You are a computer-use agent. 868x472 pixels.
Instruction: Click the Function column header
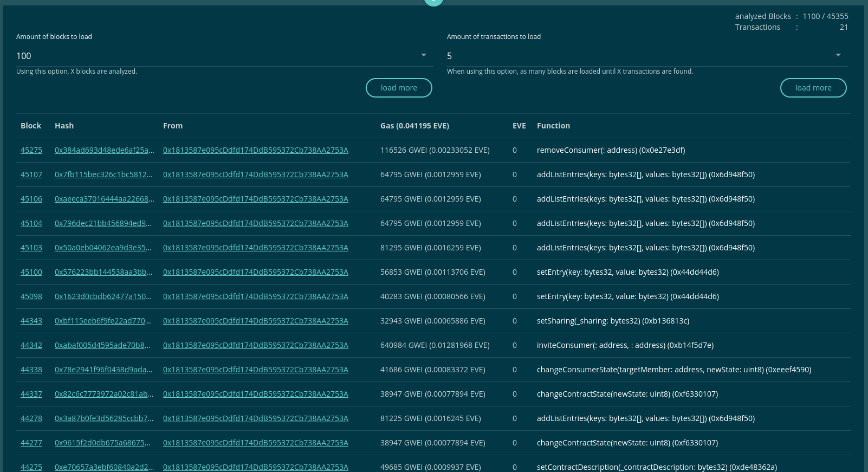[553, 126]
